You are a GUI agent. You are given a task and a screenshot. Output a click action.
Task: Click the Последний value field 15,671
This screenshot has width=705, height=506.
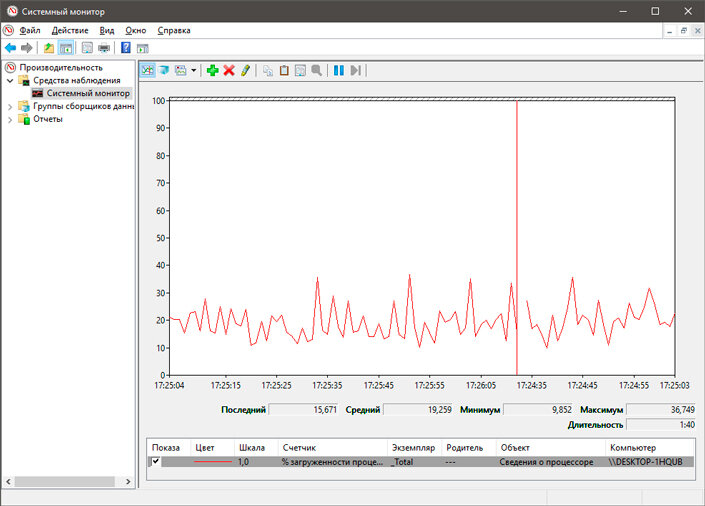(303, 410)
